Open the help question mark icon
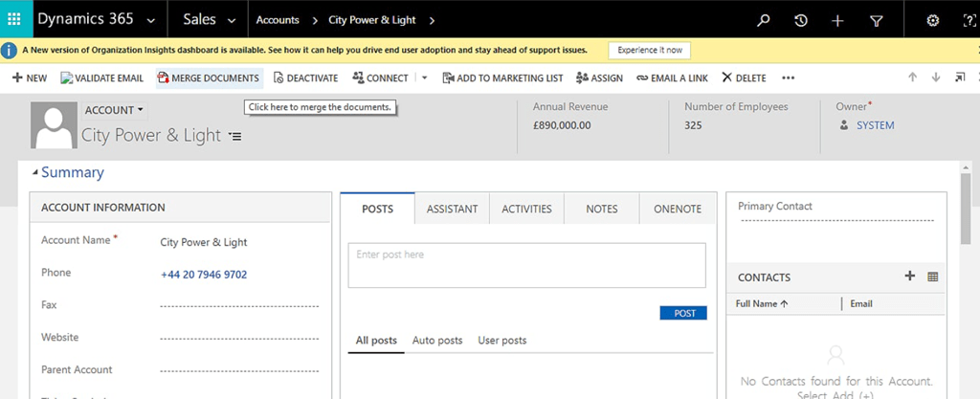This screenshot has height=399, width=980. coord(970,21)
